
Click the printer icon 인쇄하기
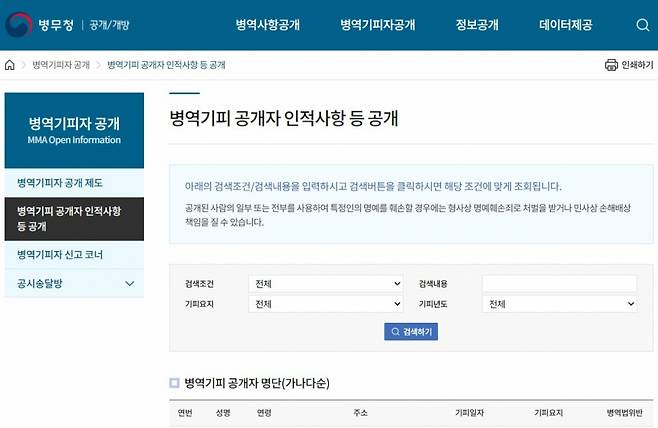(611, 65)
